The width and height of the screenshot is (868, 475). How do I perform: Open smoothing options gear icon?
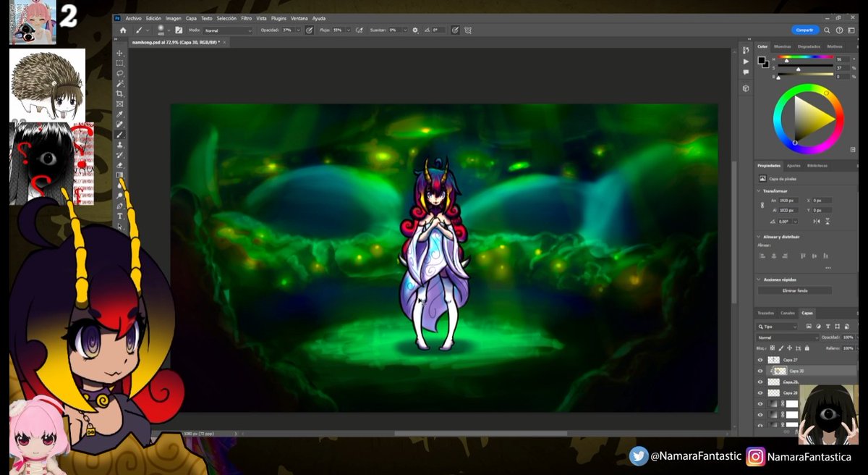pos(415,30)
